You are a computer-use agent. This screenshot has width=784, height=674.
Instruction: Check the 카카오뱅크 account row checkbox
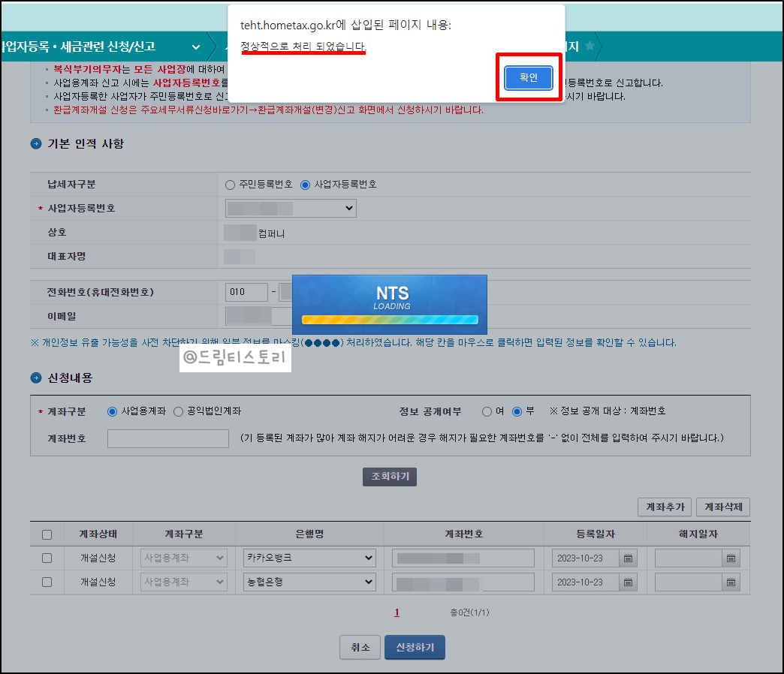click(47, 558)
